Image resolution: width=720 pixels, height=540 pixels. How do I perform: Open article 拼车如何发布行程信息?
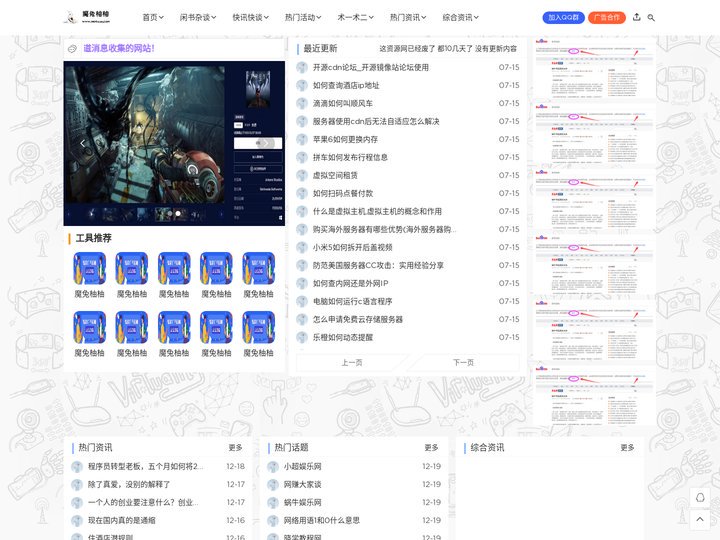350,158
